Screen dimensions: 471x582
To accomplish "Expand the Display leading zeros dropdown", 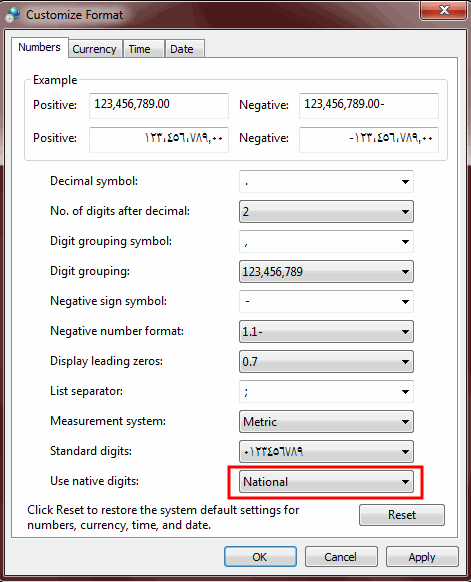I will pyautogui.click(x=326, y=362).
